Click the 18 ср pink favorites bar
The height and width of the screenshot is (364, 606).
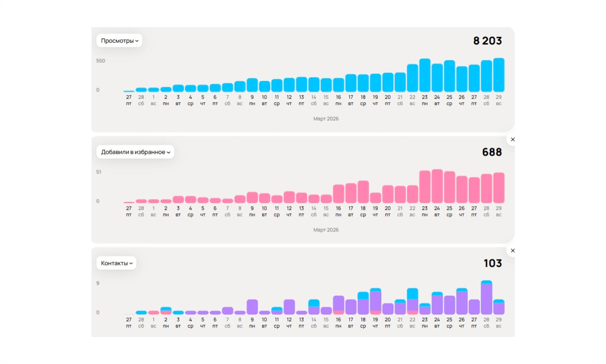[x=363, y=192]
